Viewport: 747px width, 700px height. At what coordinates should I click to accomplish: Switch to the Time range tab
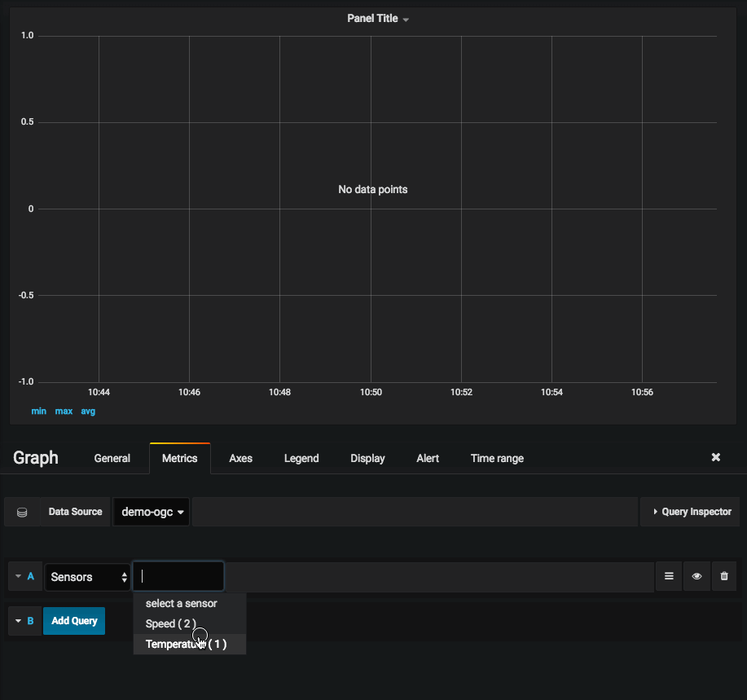(x=498, y=459)
